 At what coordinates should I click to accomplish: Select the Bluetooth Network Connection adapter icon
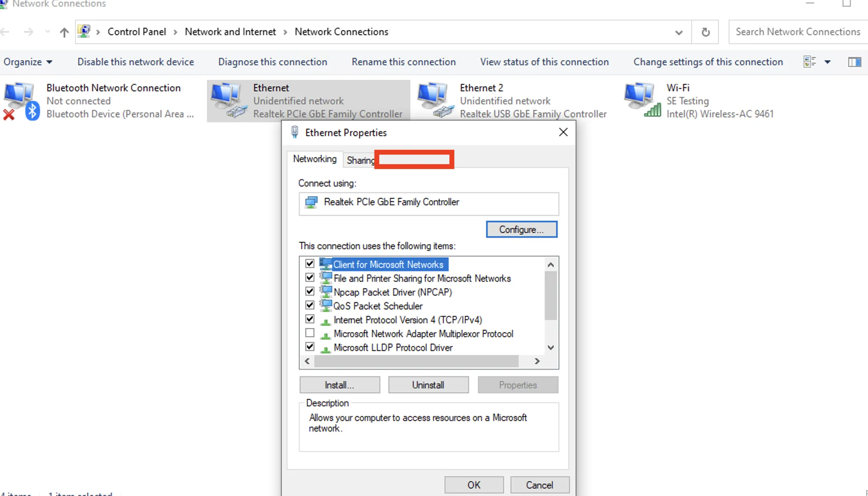22,101
